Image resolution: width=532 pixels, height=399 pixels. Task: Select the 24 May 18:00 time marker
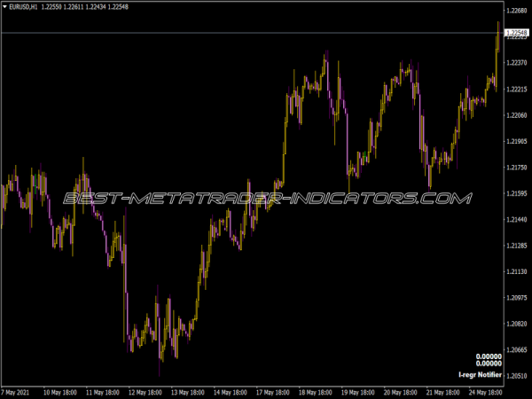click(484, 391)
